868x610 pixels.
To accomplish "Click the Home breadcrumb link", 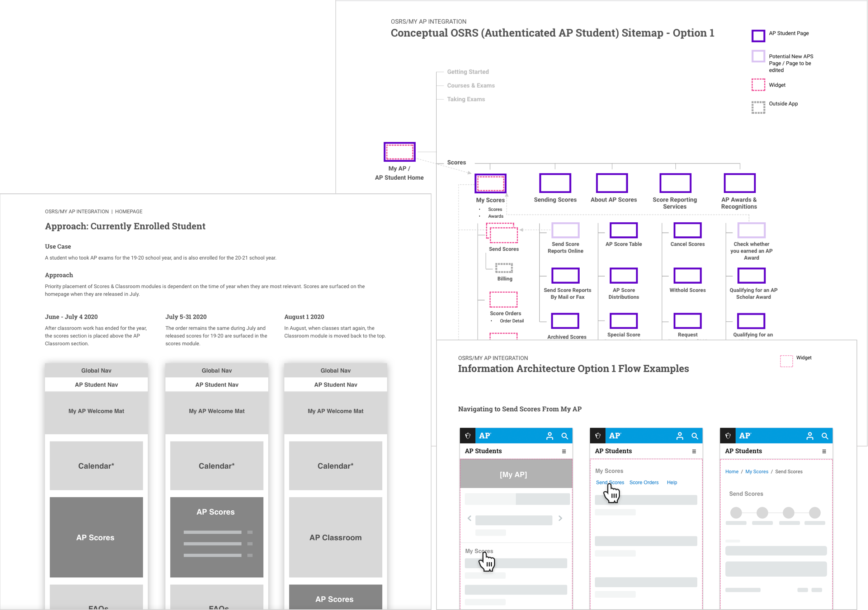I will point(732,472).
